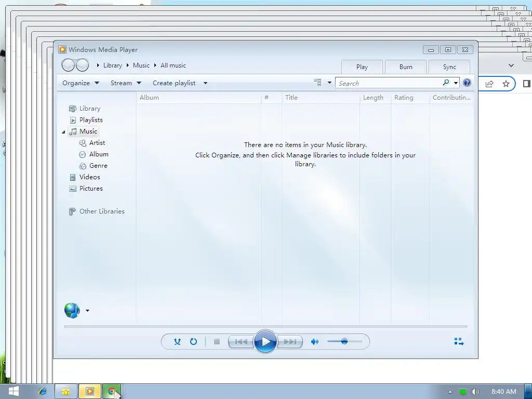
Task: Open breadcrumb arrow before All music
Action: point(155,65)
